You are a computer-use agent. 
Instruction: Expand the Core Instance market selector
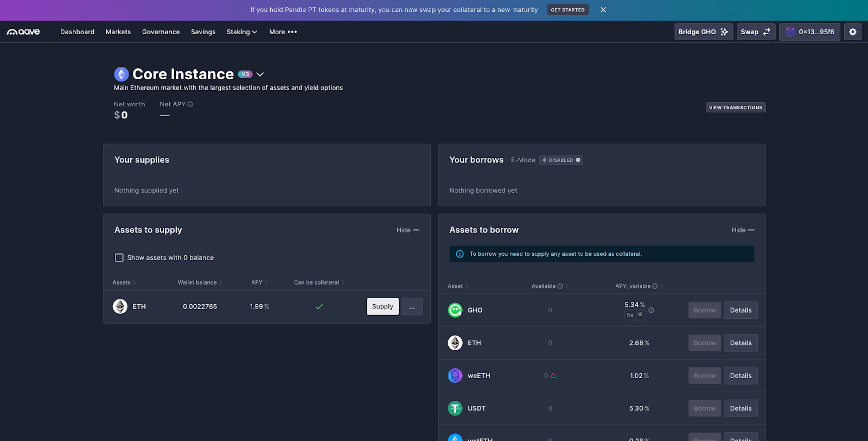click(260, 74)
